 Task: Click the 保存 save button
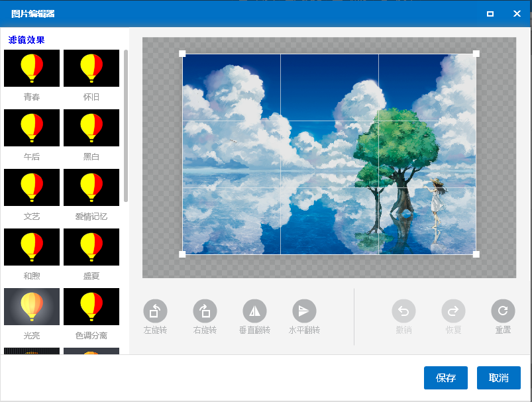(446, 377)
